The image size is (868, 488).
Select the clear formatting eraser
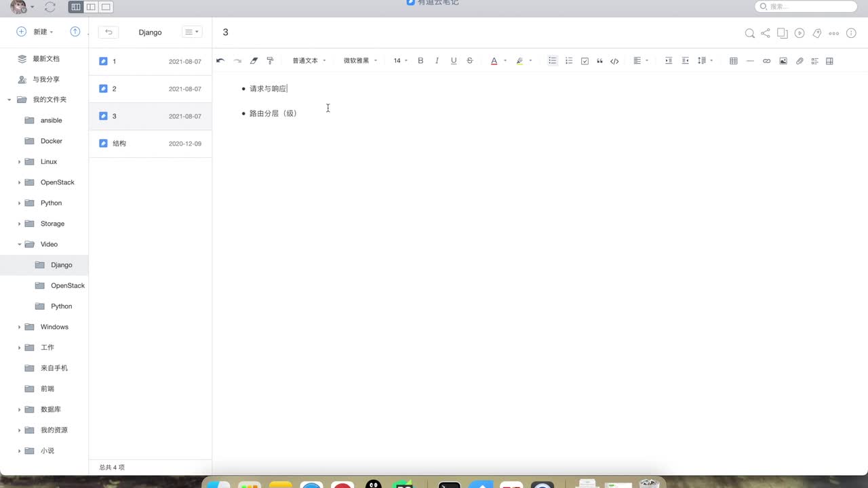(254, 61)
